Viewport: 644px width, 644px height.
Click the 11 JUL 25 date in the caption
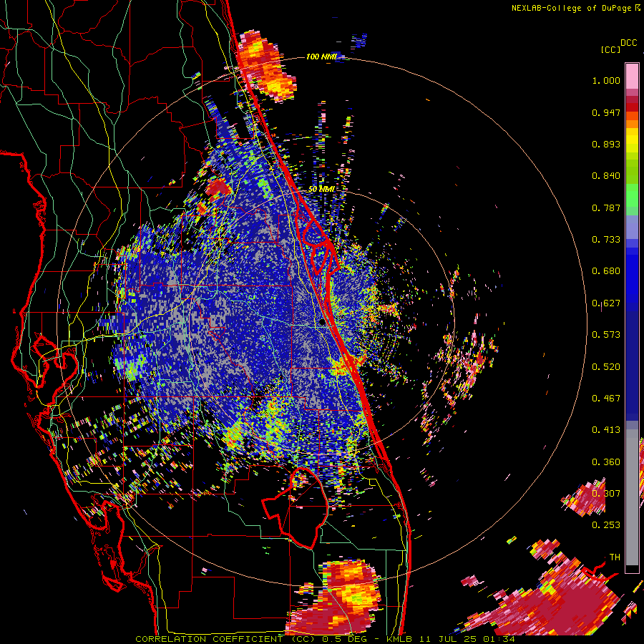(447, 639)
